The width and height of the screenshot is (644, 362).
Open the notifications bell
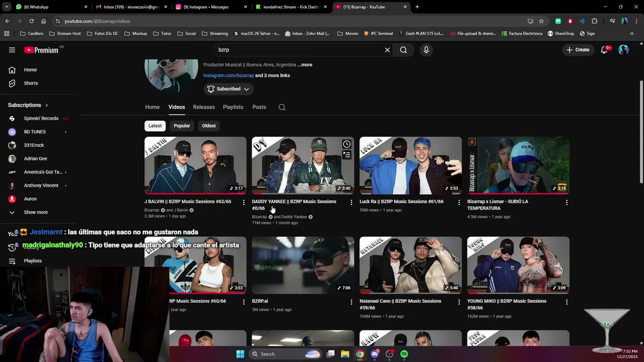coord(605,50)
